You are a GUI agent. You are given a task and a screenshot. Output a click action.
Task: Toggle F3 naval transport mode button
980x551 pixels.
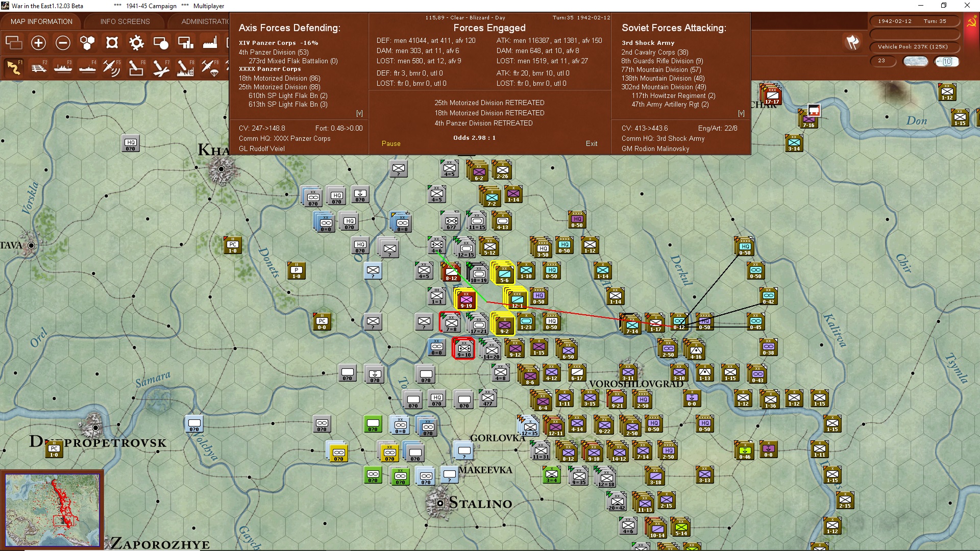(x=63, y=67)
